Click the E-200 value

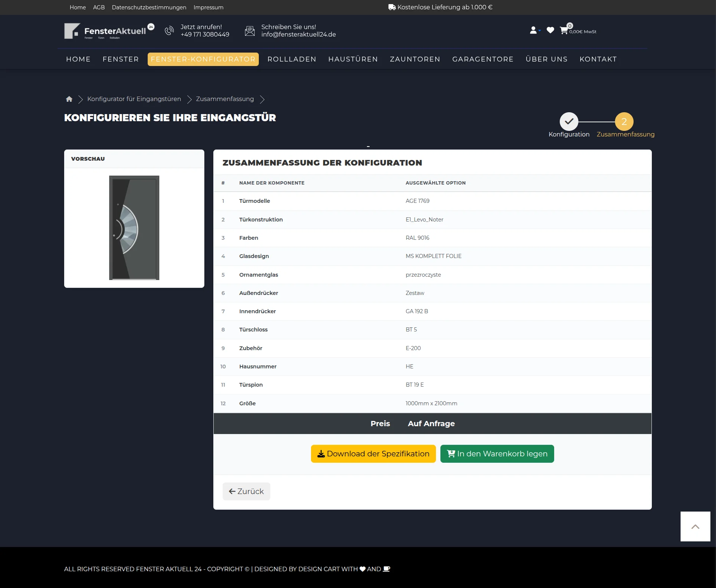(413, 348)
